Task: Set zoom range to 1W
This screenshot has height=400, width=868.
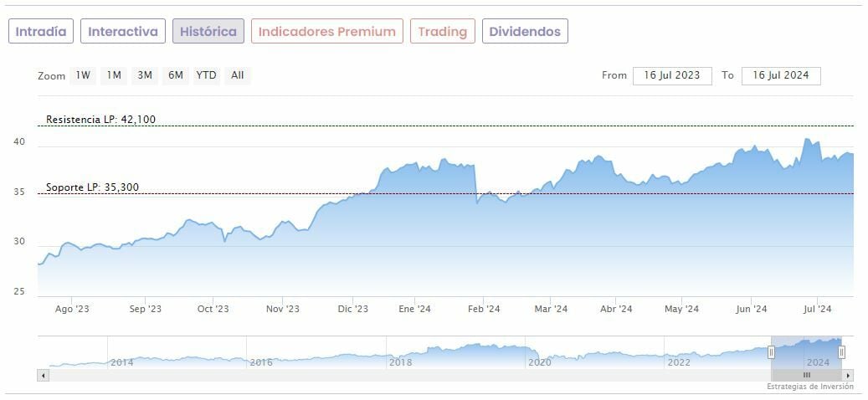Action: coord(83,75)
